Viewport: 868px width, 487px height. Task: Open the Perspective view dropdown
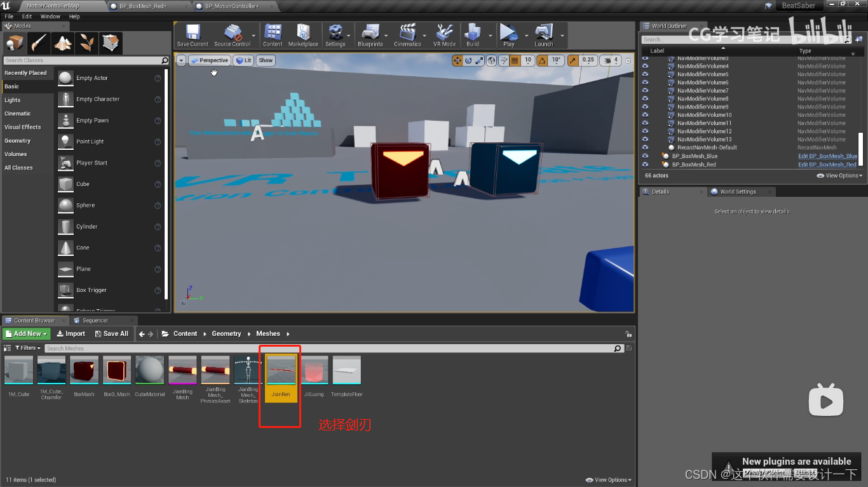pos(209,60)
